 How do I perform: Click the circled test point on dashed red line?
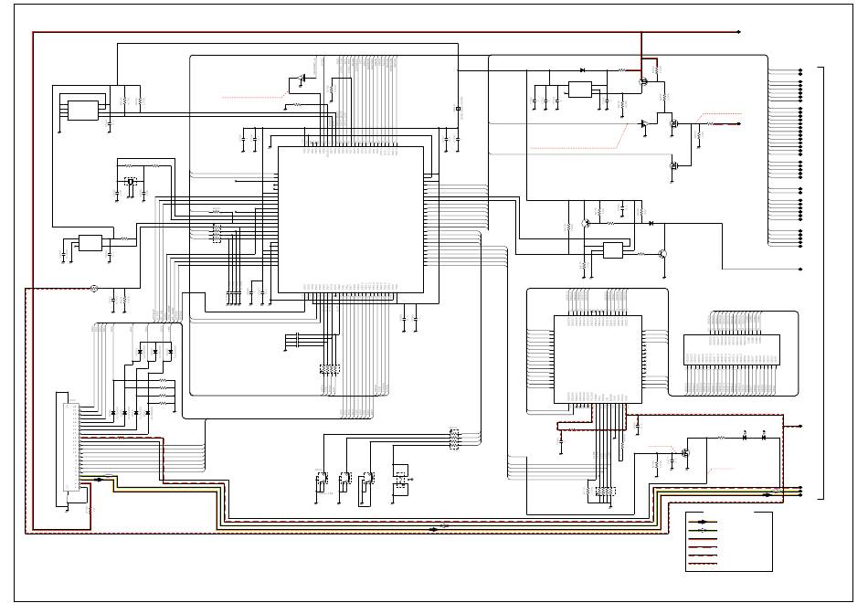[x=94, y=289]
